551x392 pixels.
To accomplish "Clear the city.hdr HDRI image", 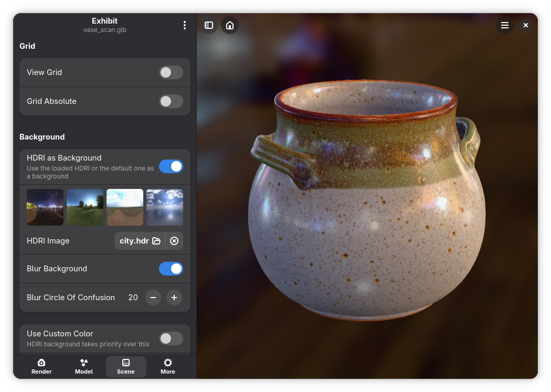I will [174, 241].
